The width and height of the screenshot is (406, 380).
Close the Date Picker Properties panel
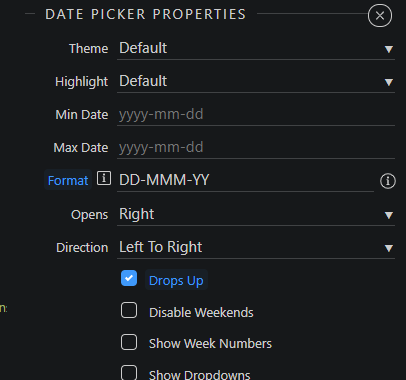[380, 15]
